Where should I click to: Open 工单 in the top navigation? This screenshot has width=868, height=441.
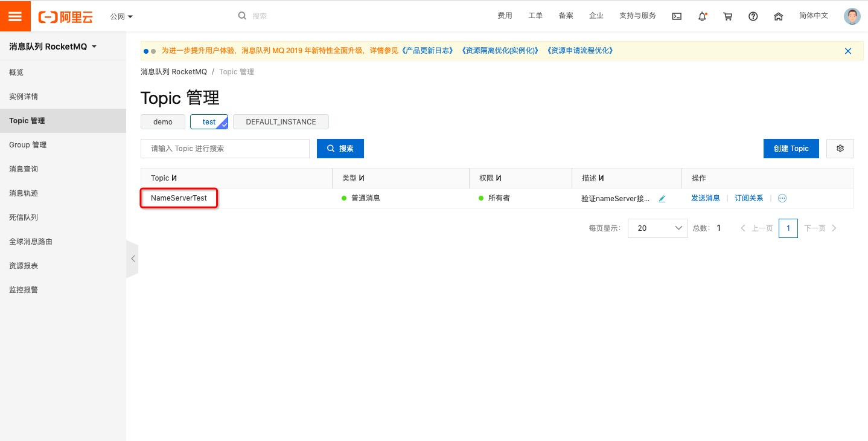[x=535, y=16]
